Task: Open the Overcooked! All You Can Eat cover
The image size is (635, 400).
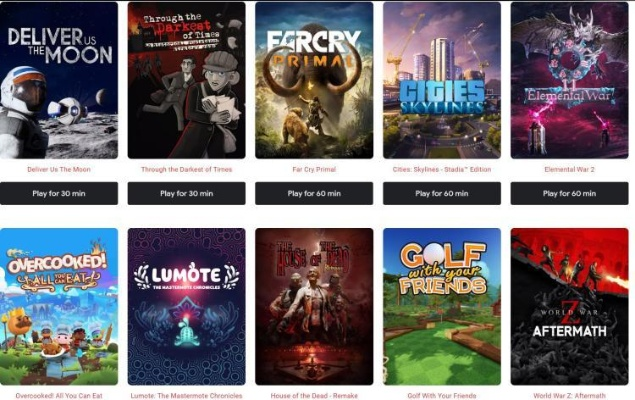Action: tap(59, 306)
